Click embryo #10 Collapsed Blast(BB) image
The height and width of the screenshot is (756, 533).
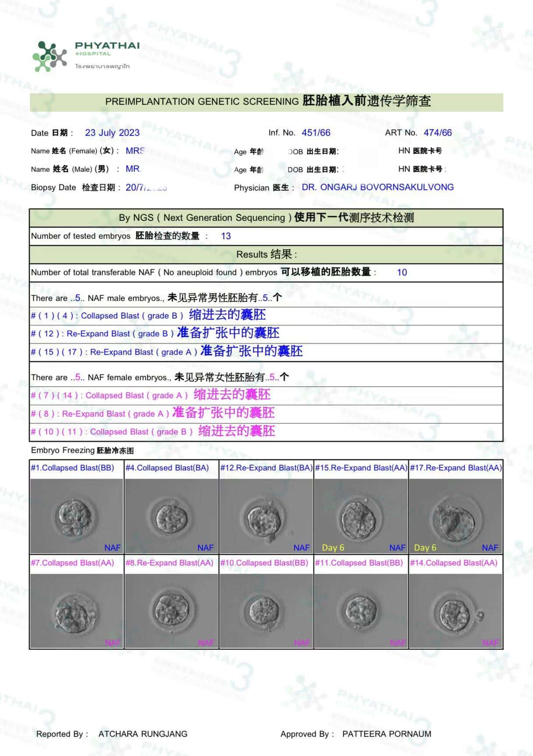click(266, 611)
